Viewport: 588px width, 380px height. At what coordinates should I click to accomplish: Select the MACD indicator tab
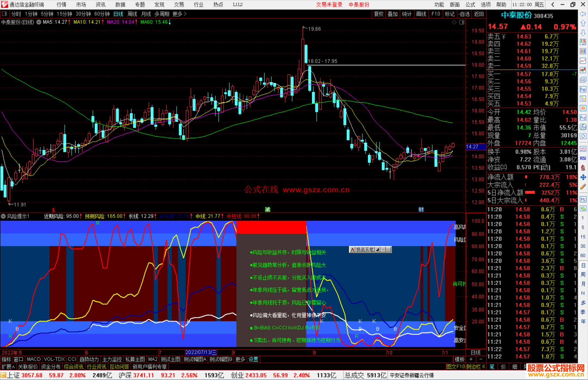point(34,359)
